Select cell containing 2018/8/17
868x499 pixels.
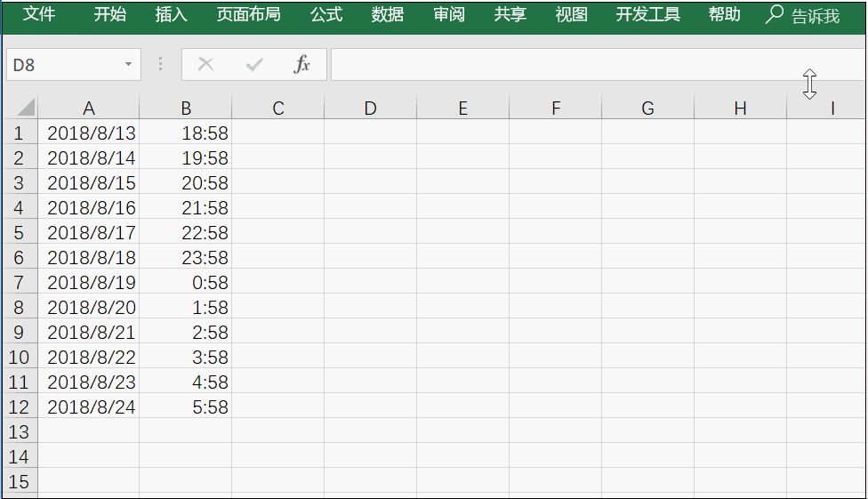pyautogui.click(x=89, y=232)
